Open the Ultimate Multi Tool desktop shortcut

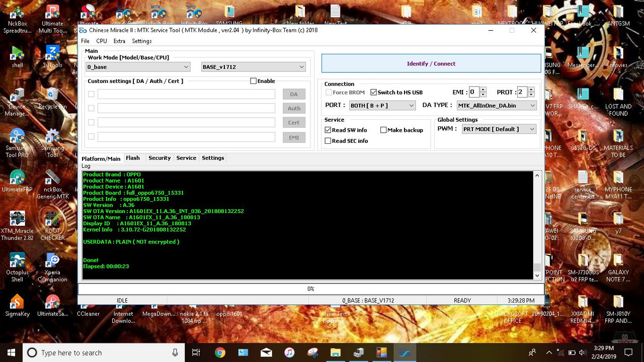coord(52,19)
